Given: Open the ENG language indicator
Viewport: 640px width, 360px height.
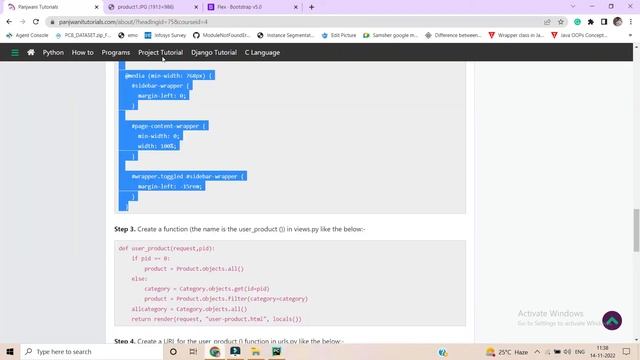Looking at the screenshot, I should coord(580,352).
